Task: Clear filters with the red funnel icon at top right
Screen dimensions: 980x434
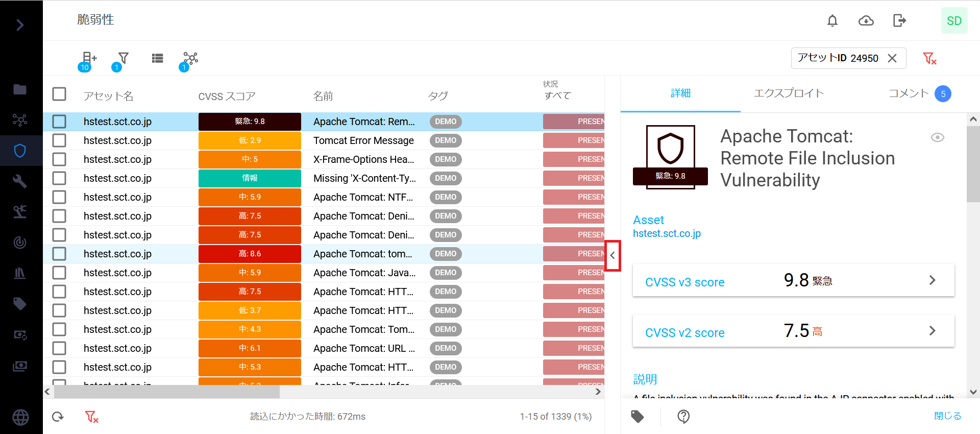Action: (929, 59)
